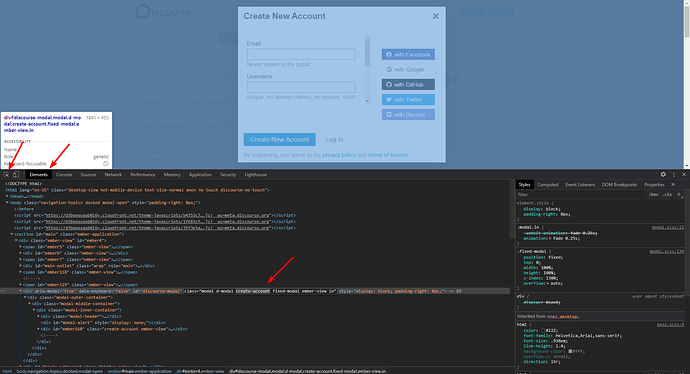Viewport: 690px width, 374px height.
Task: Open the background-color #fff swatch picker
Action: 570,351
